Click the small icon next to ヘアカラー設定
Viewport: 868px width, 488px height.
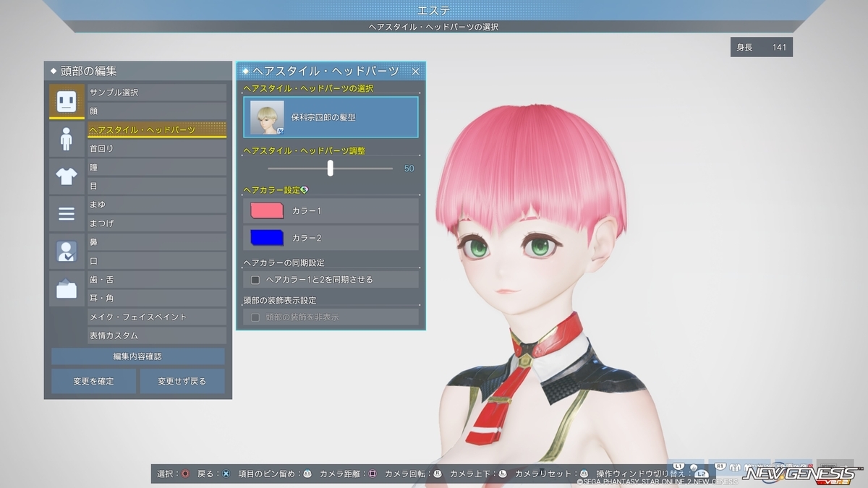tap(305, 189)
